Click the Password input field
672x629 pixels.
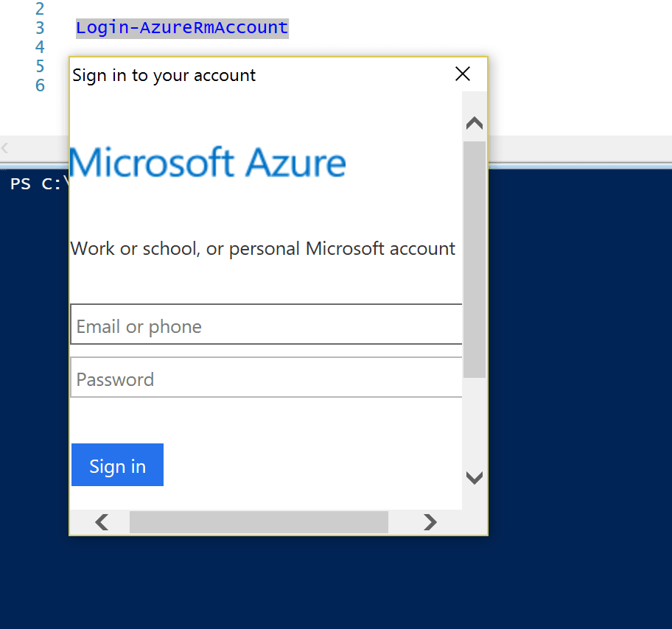(x=266, y=377)
